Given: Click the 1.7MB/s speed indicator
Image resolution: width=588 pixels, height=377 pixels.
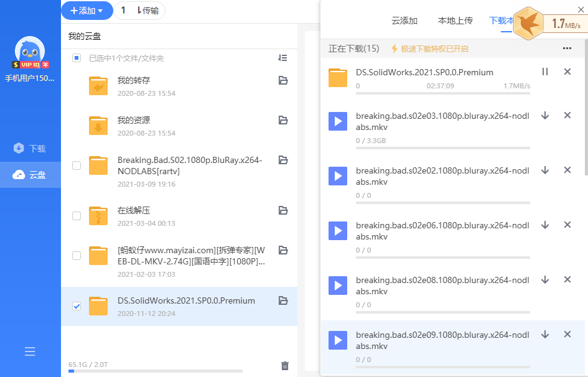Looking at the screenshot, I should [x=566, y=24].
